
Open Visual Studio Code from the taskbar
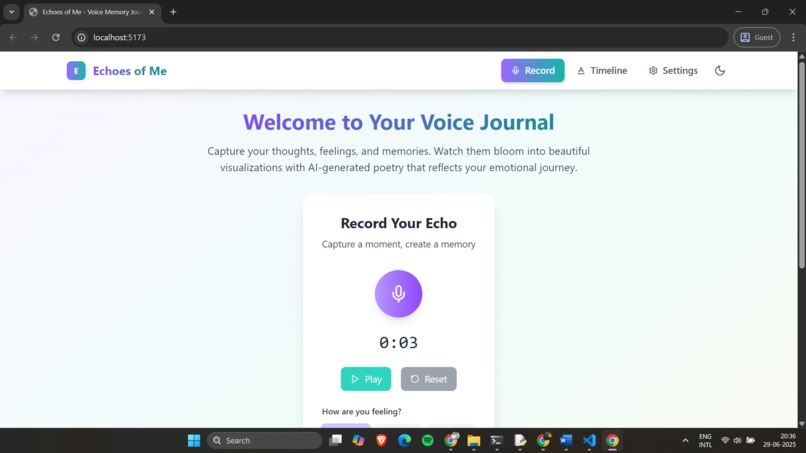(x=589, y=441)
